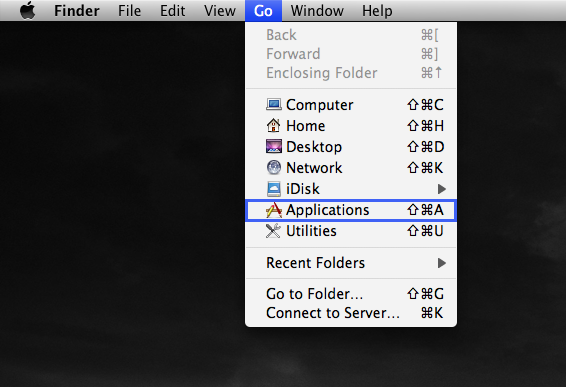
Task: Open the File menu
Action: pyautogui.click(x=129, y=10)
